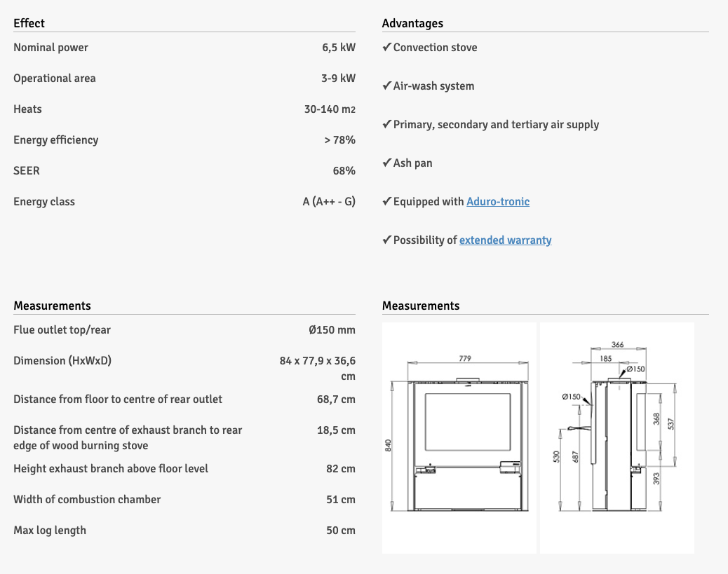
Task: Click the checkmark beside Possibility of extended warranty
Action: tap(386, 240)
